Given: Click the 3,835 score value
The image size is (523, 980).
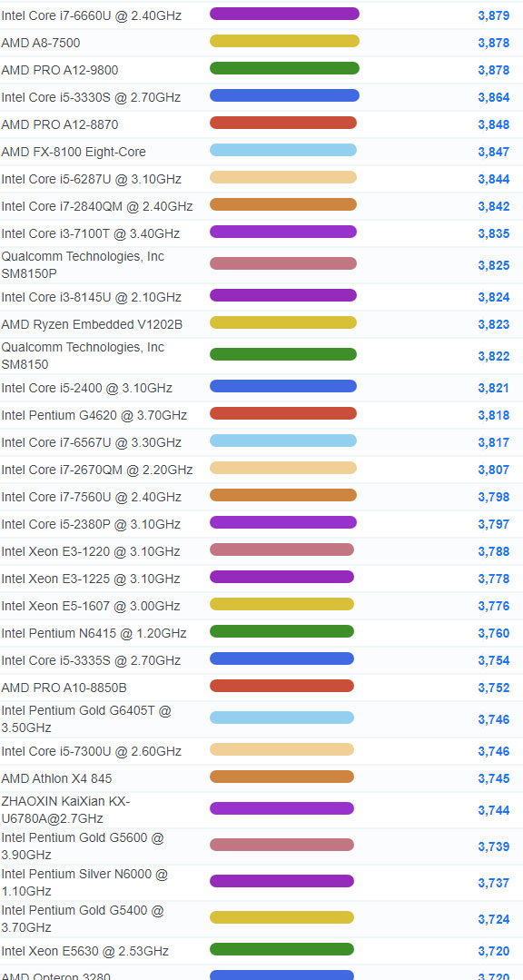Looking at the screenshot, I should click(494, 233).
